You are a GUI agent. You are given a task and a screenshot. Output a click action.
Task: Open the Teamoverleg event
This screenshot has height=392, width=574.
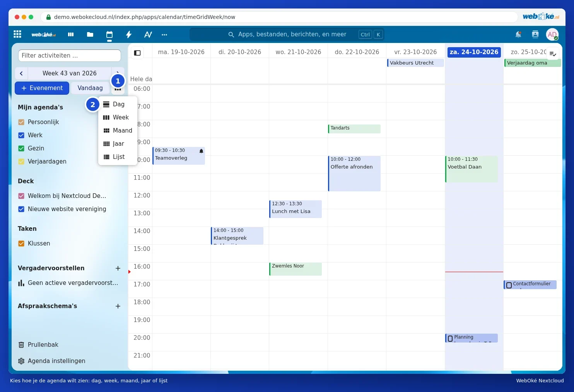(x=179, y=156)
